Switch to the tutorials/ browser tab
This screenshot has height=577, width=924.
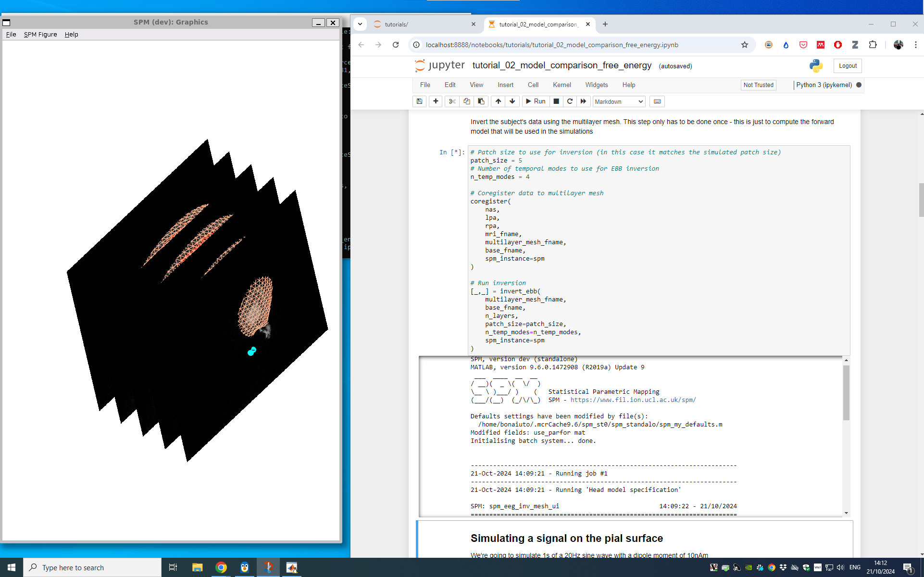pyautogui.click(x=418, y=24)
